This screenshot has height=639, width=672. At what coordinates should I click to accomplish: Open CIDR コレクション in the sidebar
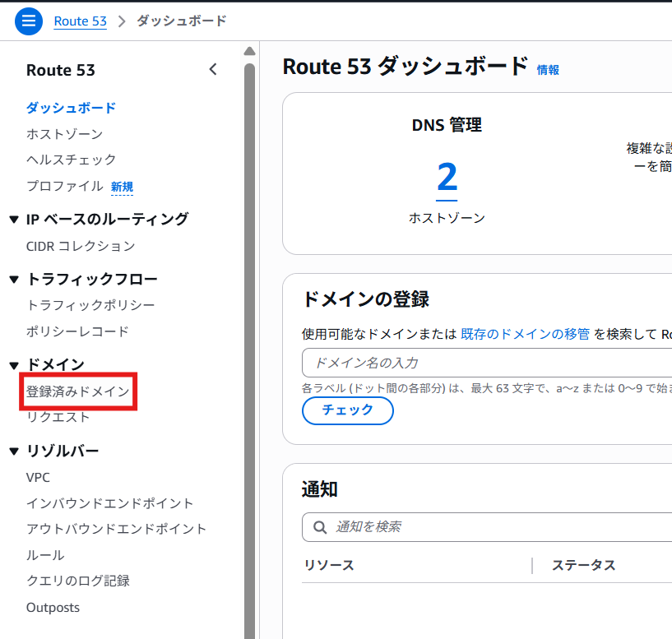[x=81, y=246]
